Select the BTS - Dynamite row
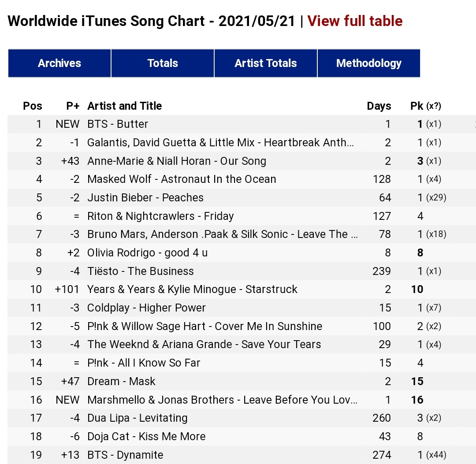 point(125,455)
